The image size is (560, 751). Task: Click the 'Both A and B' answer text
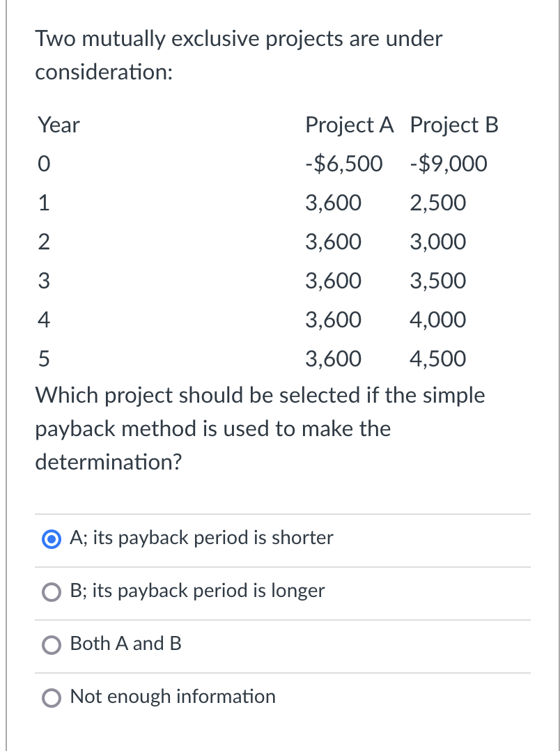[125, 644]
